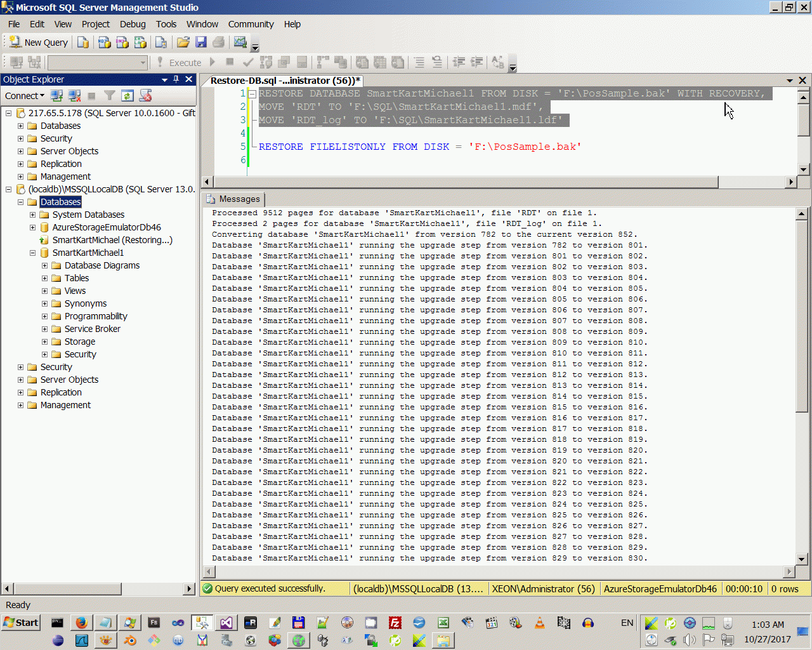Click the Windows Start button
The height and width of the screenshot is (650, 812).
(21, 623)
